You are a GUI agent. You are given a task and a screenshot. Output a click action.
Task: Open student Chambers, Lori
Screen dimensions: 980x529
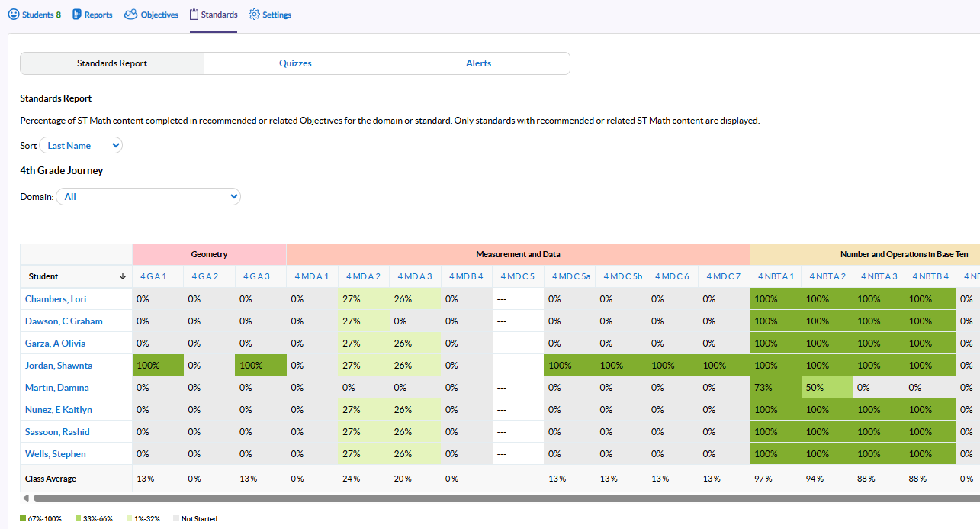(x=56, y=299)
